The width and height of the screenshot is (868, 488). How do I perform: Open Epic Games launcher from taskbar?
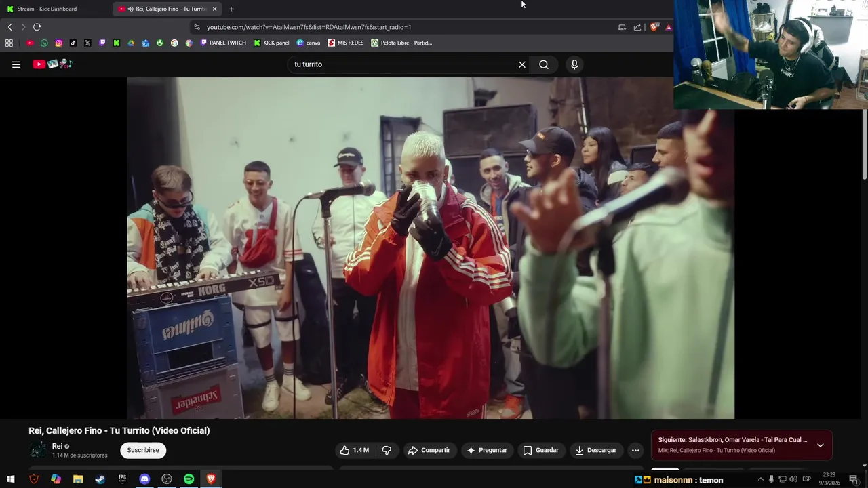[122, 479]
